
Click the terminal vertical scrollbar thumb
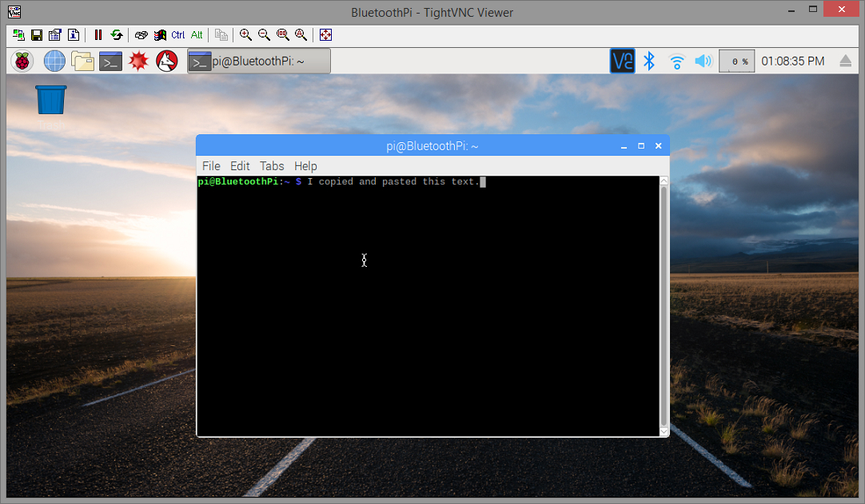[x=664, y=306]
